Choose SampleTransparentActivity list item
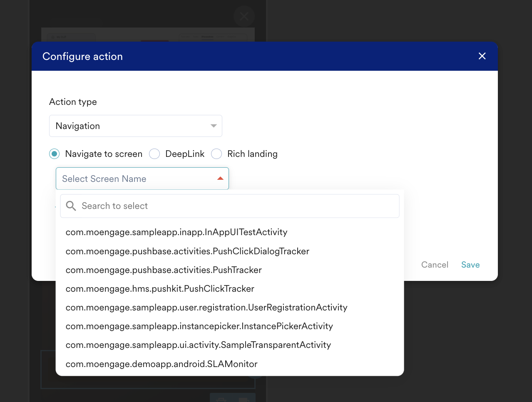The width and height of the screenshot is (532, 402). pyautogui.click(x=230, y=345)
